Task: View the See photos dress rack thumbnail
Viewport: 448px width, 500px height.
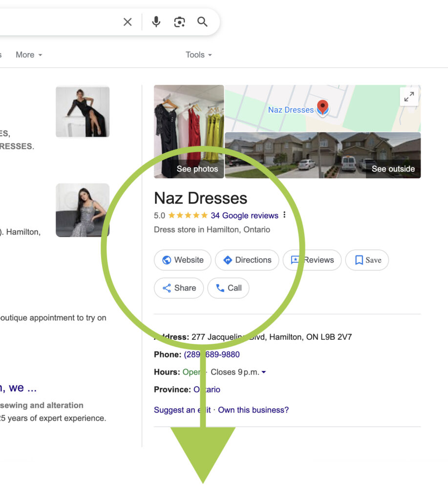Action: pos(189,132)
